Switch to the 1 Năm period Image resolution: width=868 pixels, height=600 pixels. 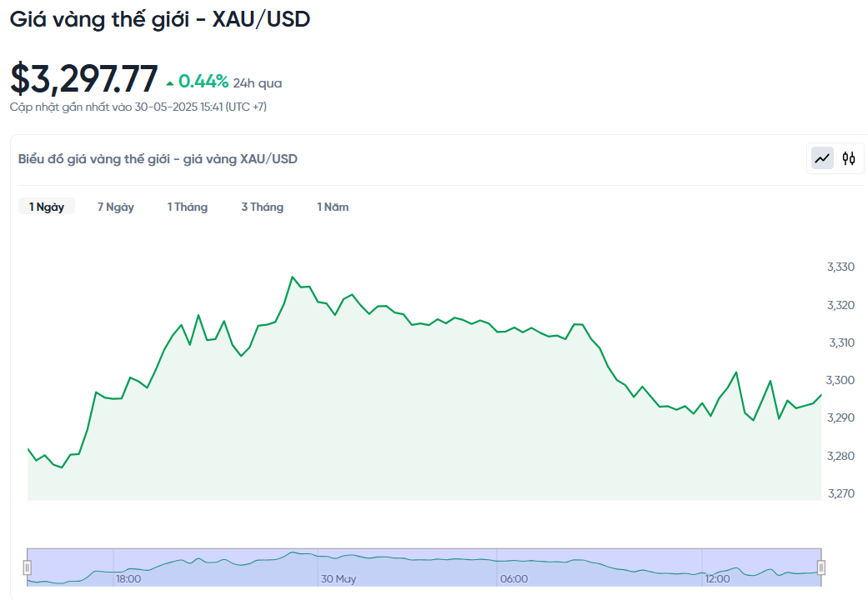click(332, 207)
